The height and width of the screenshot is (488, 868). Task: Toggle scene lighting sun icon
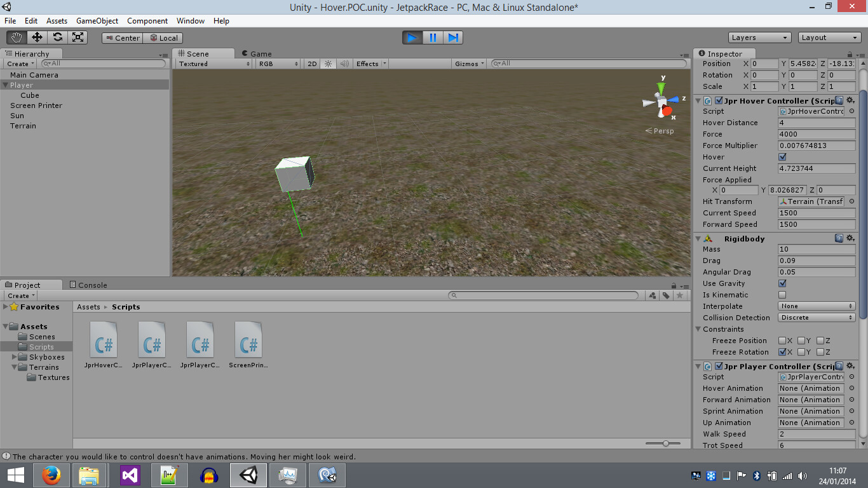tap(328, 64)
